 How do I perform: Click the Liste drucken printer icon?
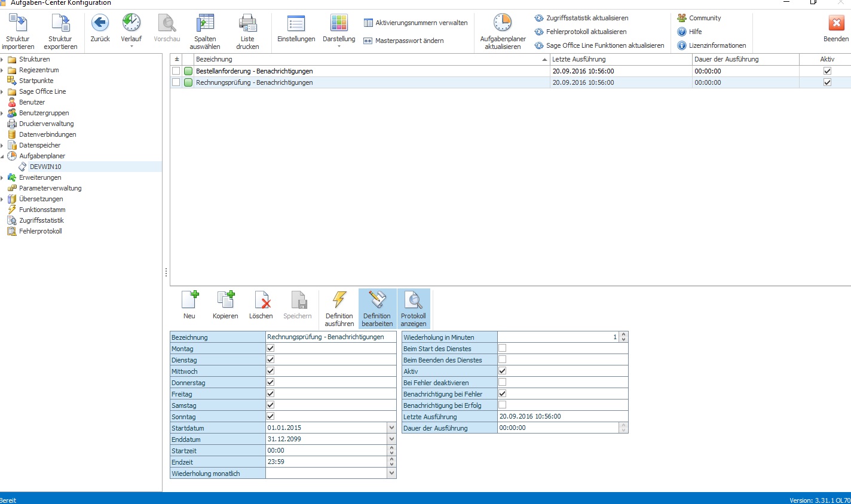[x=247, y=23]
